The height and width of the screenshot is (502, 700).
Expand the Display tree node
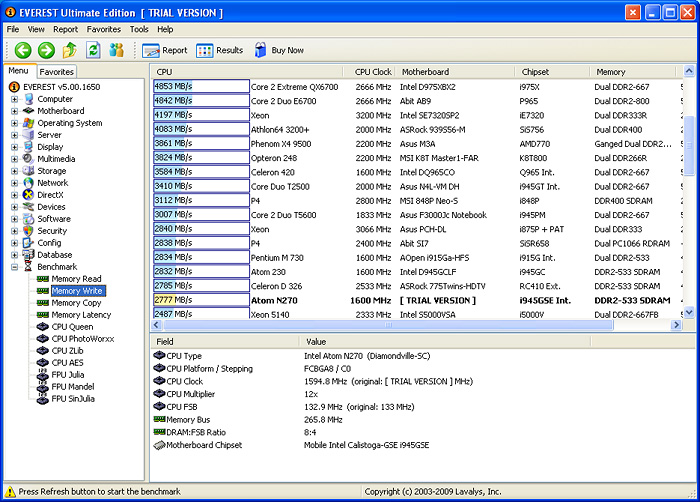14,147
